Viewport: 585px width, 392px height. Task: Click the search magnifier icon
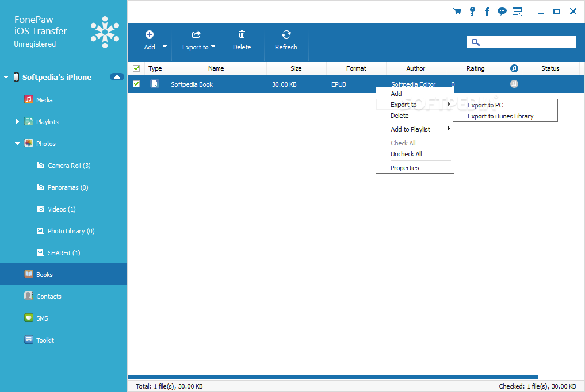(x=475, y=42)
